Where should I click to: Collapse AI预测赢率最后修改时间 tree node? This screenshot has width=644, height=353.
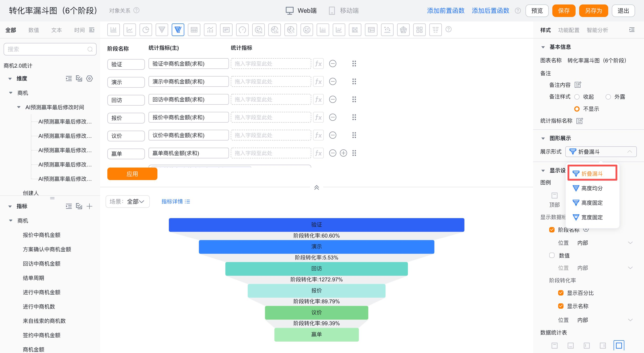click(x=19, y=107)
